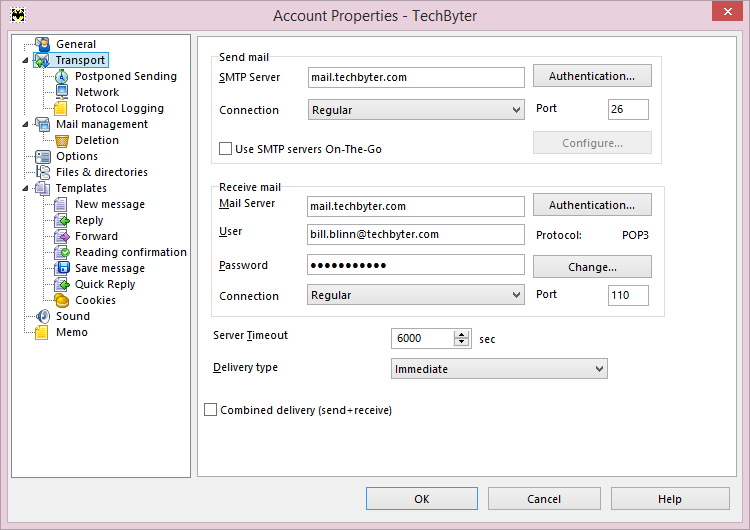Click the Change... protocol button

[592, 267]
